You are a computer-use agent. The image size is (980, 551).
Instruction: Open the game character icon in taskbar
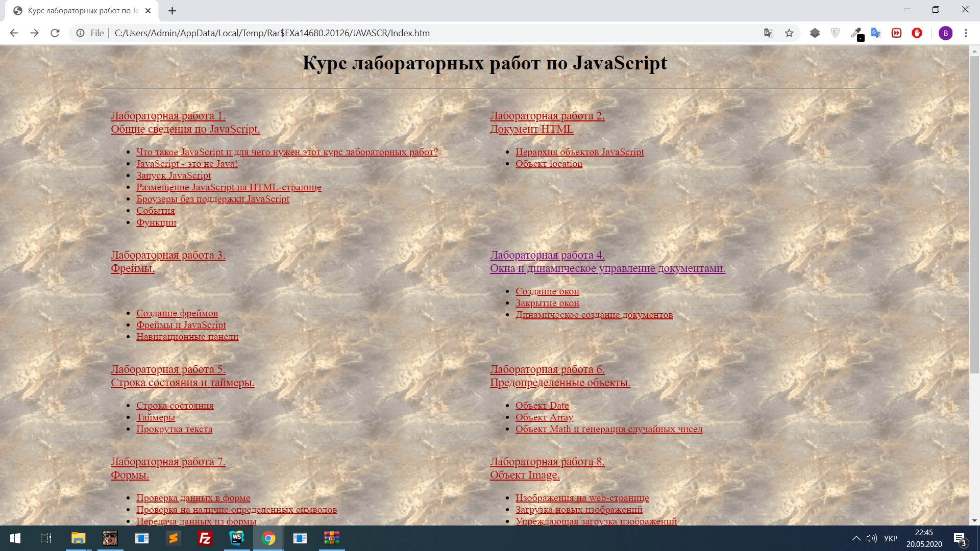(110, 538)
